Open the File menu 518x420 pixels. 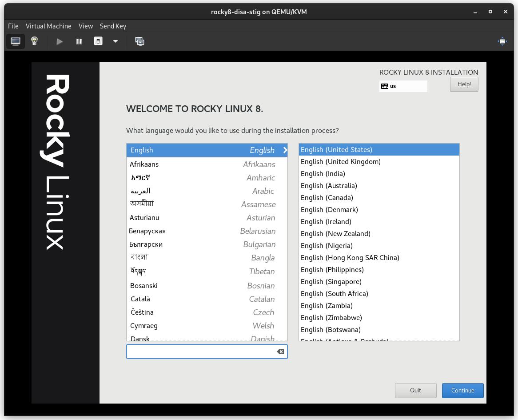click(13, 26)
